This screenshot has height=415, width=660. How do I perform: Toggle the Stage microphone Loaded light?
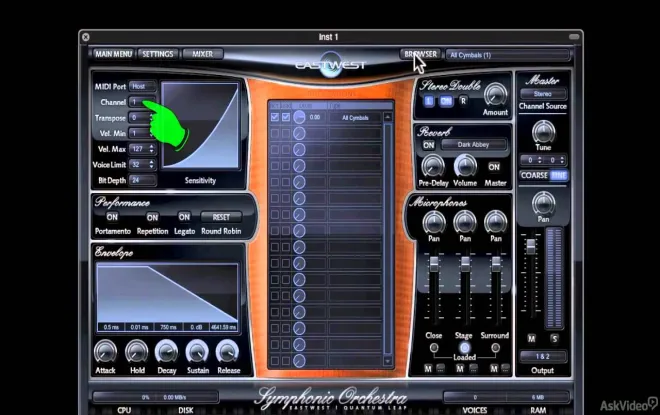click(x=465, y=348)
